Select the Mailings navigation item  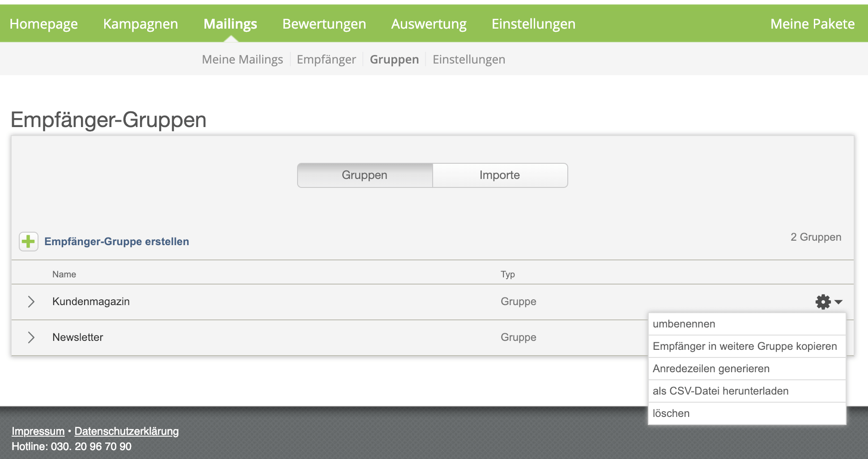pos(230,24)
